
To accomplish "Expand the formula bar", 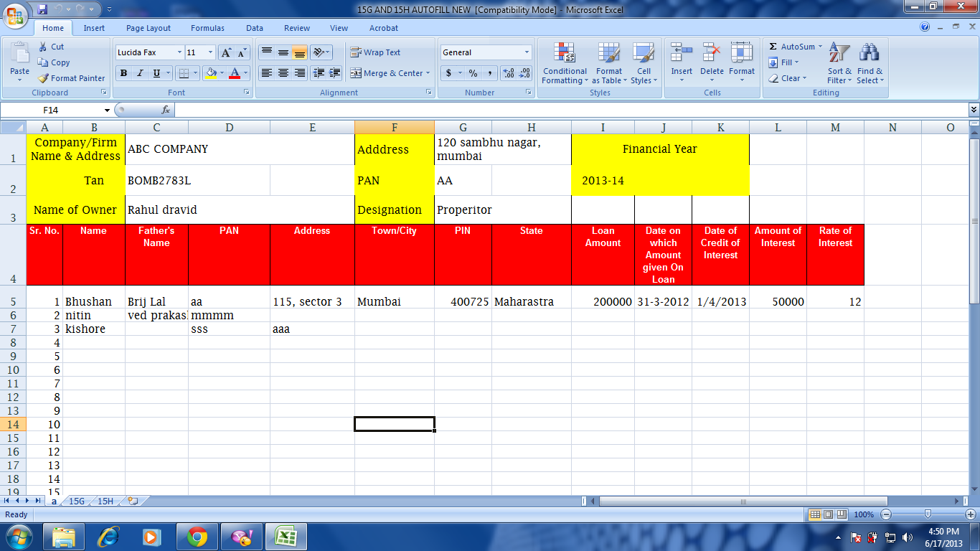I will tap(974, 110).
